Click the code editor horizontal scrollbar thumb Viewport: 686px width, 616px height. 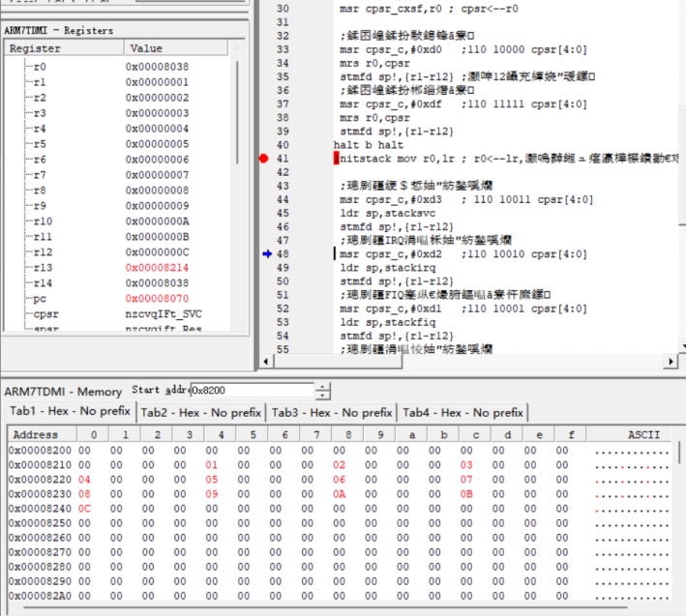[338, 361]
